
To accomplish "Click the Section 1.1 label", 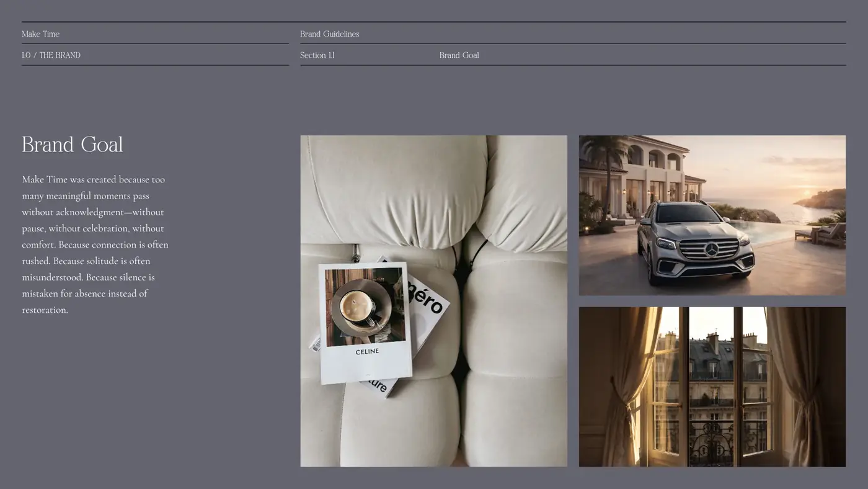I will (x=317, y=55).
